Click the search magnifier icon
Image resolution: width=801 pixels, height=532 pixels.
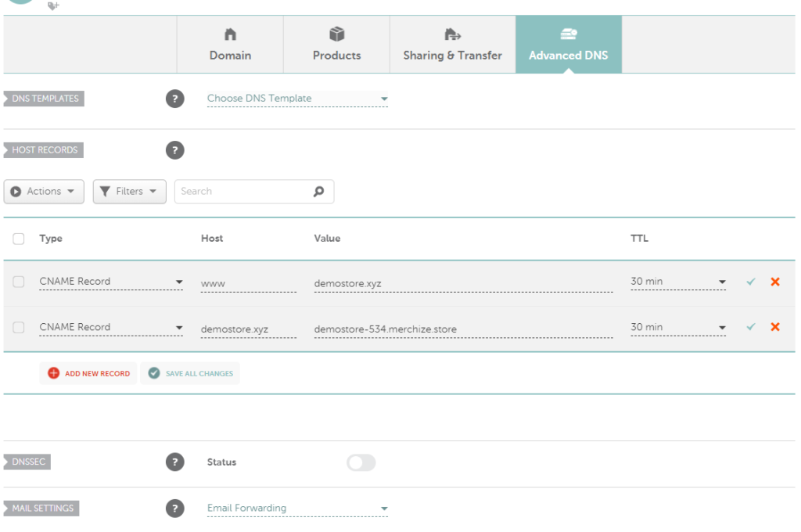click(x=319, y=192)
